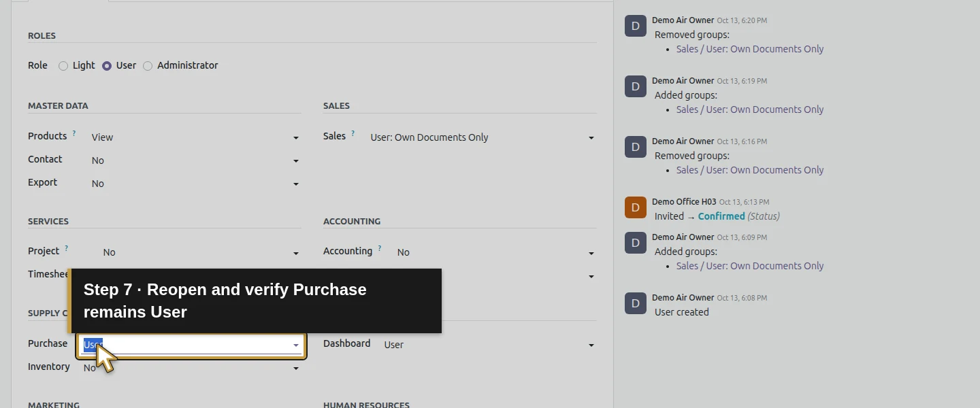Select the User role radio button
This screenshot has height=408, width=980.
pyautogui.click(x=107, y=66)
